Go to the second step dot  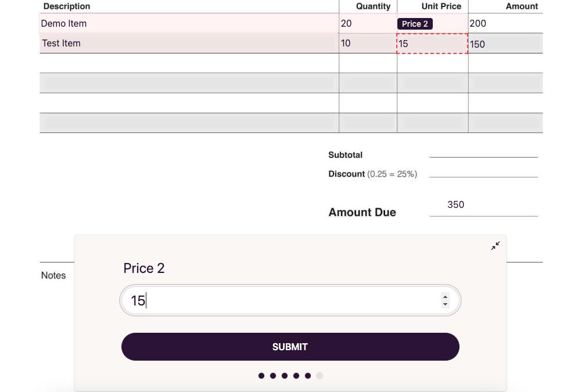point(273,376)
